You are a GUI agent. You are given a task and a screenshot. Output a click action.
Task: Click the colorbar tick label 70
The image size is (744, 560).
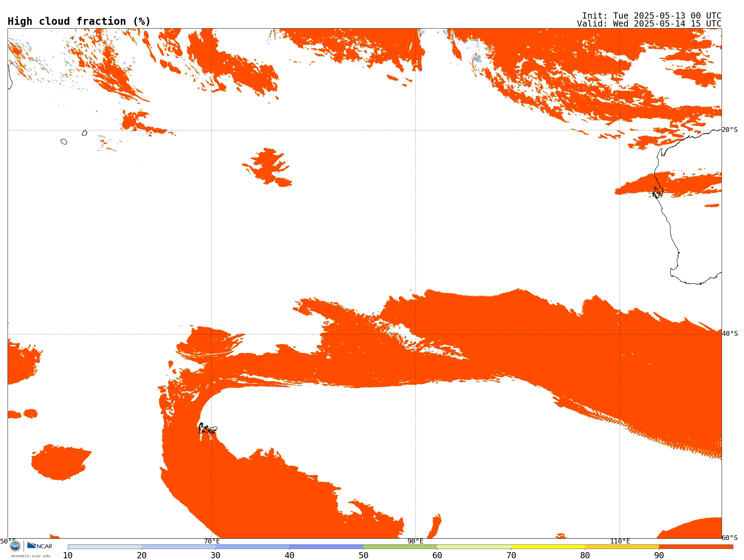[511, 555]
